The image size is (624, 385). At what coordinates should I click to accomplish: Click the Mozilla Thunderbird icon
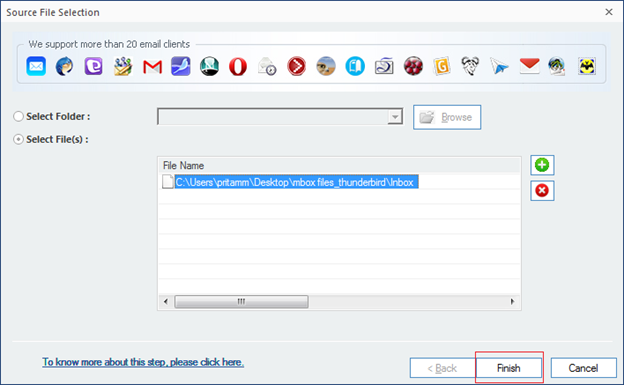pos(64,66)
